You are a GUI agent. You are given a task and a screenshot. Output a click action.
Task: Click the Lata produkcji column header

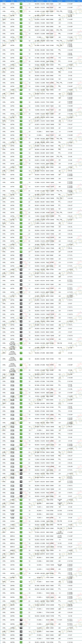(x=40, y=1)
